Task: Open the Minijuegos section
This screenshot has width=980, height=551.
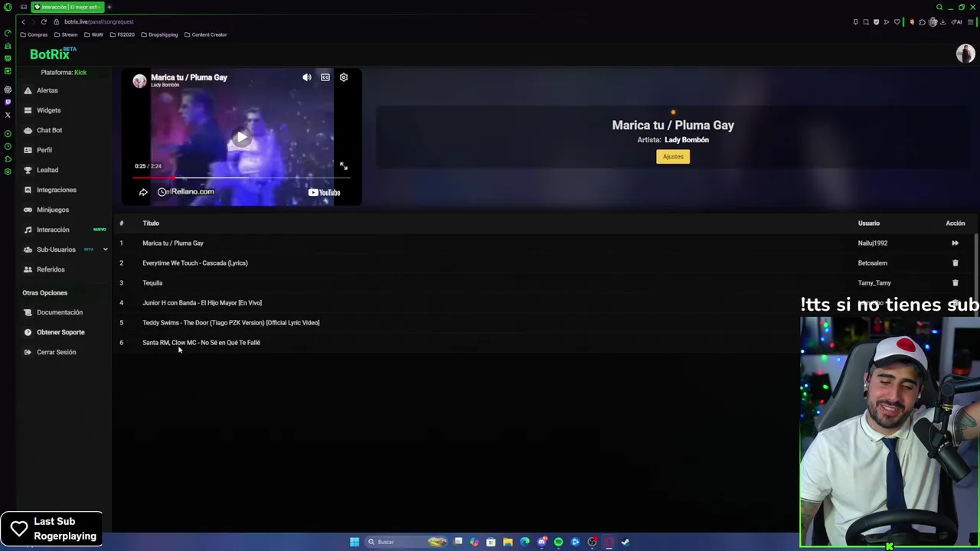Action: (53, 210)
